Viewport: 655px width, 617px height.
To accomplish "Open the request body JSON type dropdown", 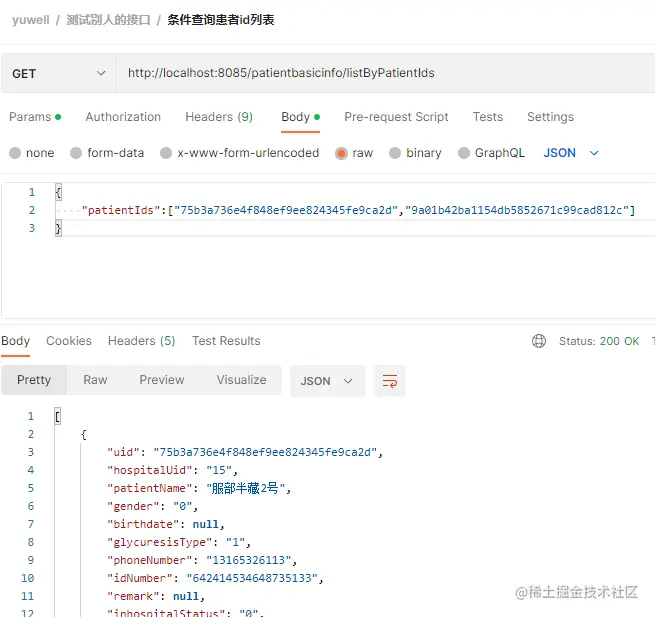I will pyautogui.click(x=571, y=153).
